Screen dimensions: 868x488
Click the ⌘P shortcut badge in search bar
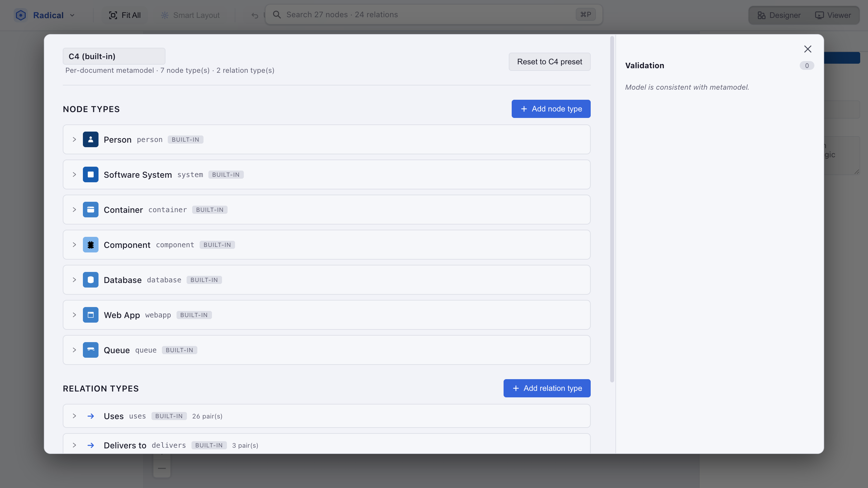[x=585, y=15]
